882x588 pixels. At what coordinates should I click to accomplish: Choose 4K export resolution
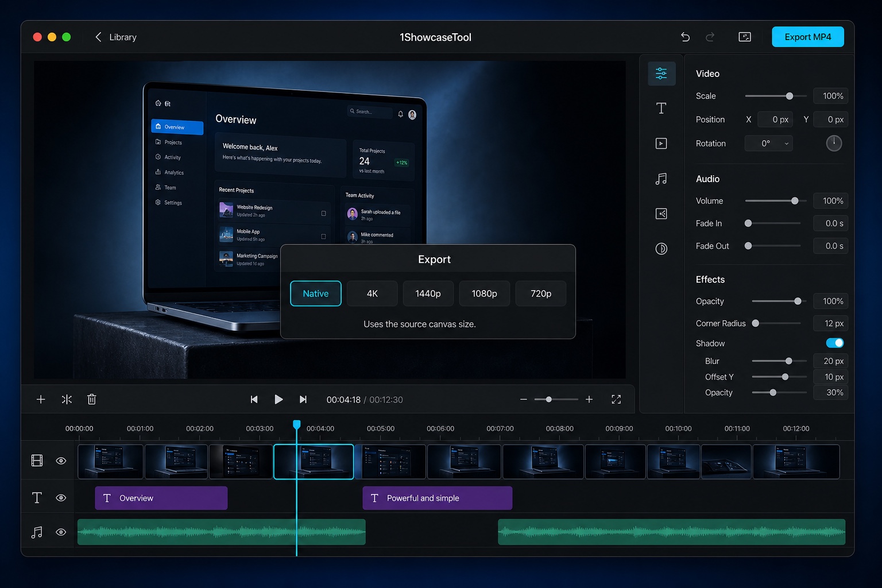point(372,293)
